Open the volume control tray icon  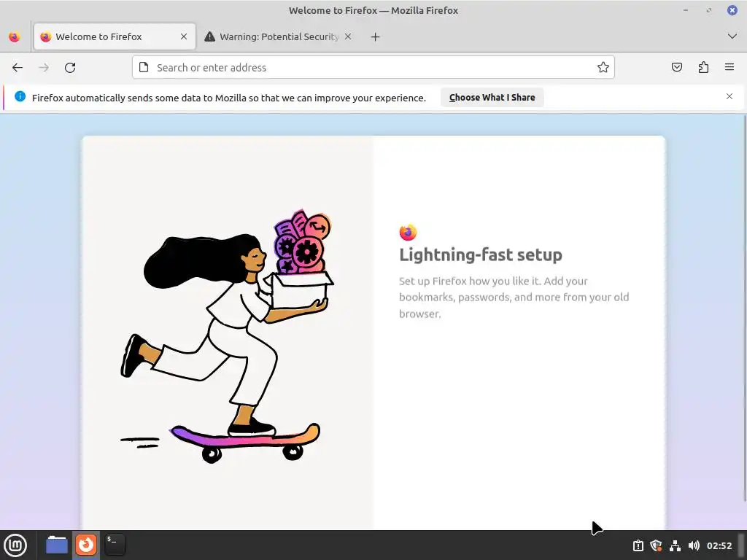point(694,545)
